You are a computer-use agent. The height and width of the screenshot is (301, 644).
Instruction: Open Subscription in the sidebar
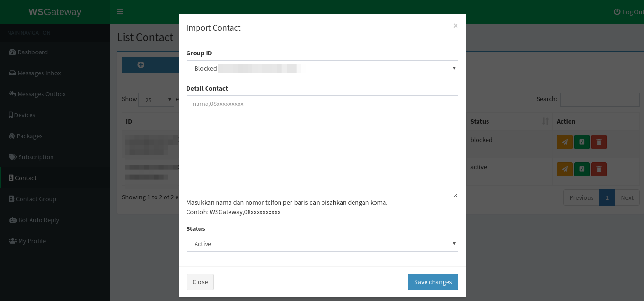point(55,157)
